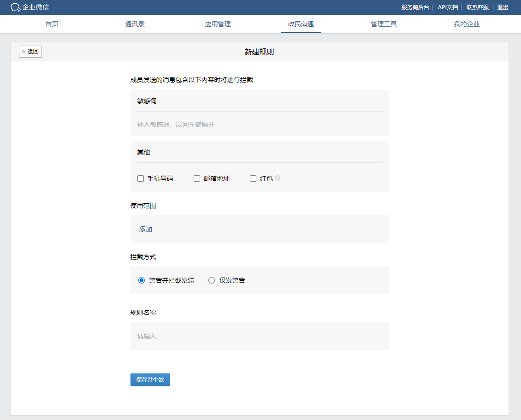Image resolution: width=521 pixels, height=420 pixels.
Task: Open the API文档 link
Action: 448,7
